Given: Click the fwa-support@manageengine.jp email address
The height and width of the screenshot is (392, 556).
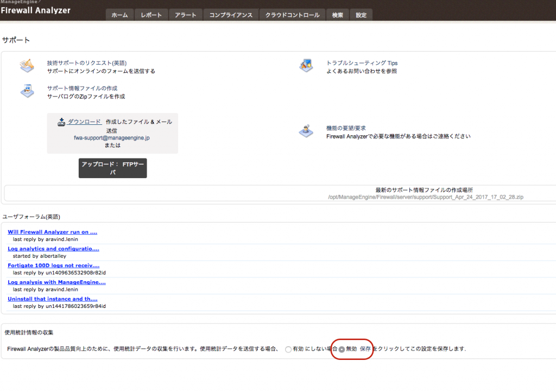Looking at the screenshot, I should click(112, 137).
